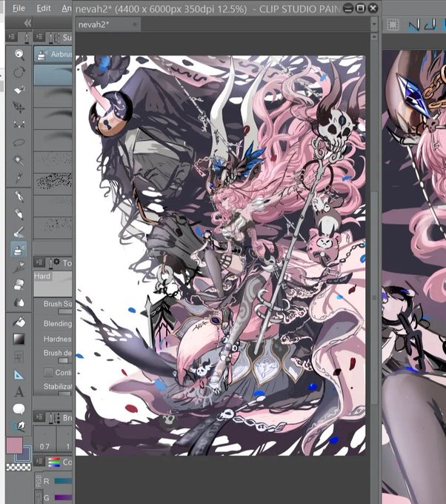Select the second airbrush stroke preset

[x=53, y=96]
